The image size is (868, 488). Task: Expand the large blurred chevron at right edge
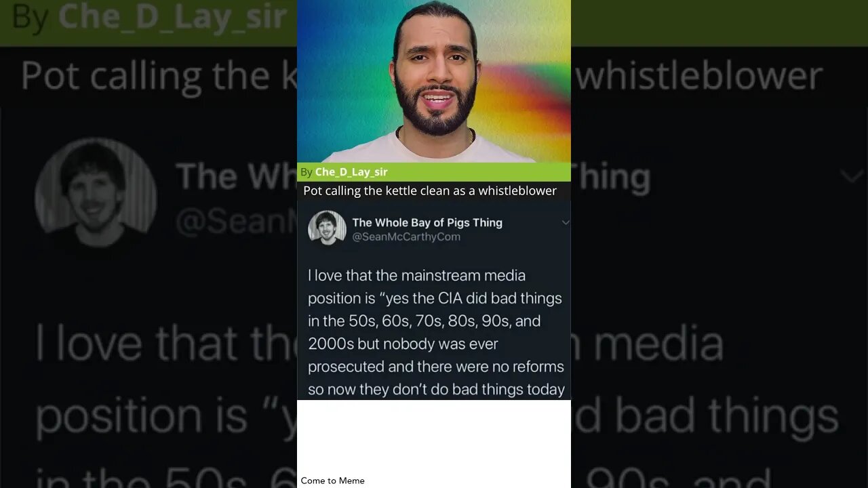tap(851, 177)
